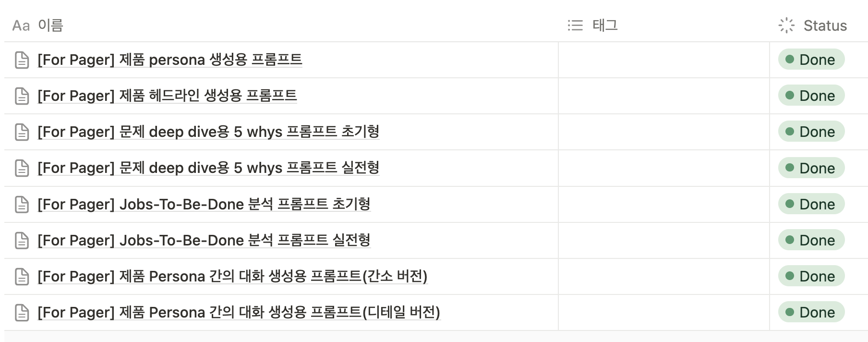
Task: Open 제품 persona 생성용 프롬프트 page
Action: pyautogui.click(x=170, y=60)
